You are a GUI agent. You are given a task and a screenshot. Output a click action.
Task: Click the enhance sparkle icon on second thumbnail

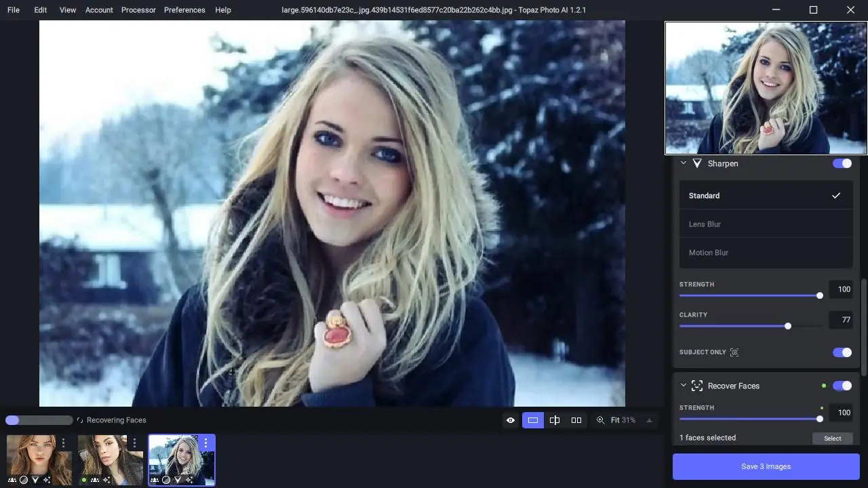click(106, 480)
